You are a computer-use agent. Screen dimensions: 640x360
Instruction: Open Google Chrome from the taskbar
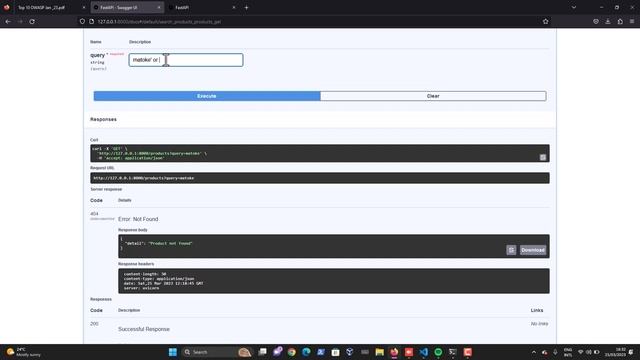291,352
